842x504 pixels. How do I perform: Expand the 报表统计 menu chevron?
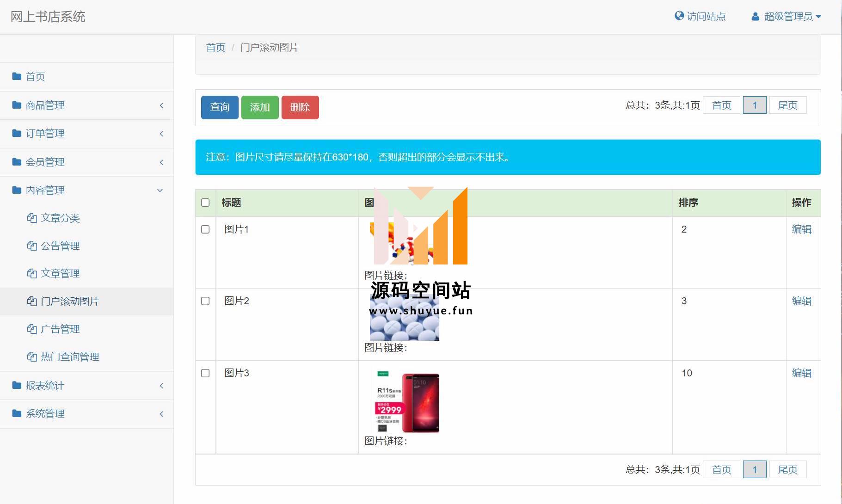[161, 386]
